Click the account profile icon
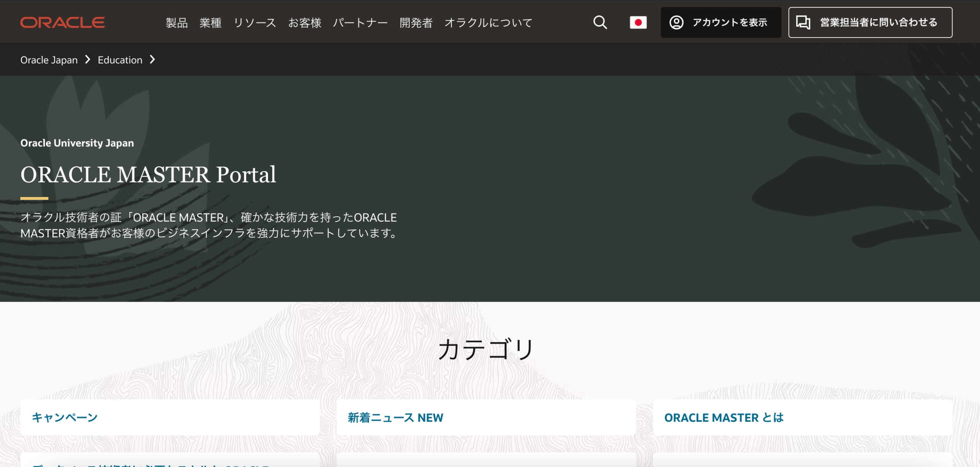Viewport: 980px width, 467px height. point(676,23)
